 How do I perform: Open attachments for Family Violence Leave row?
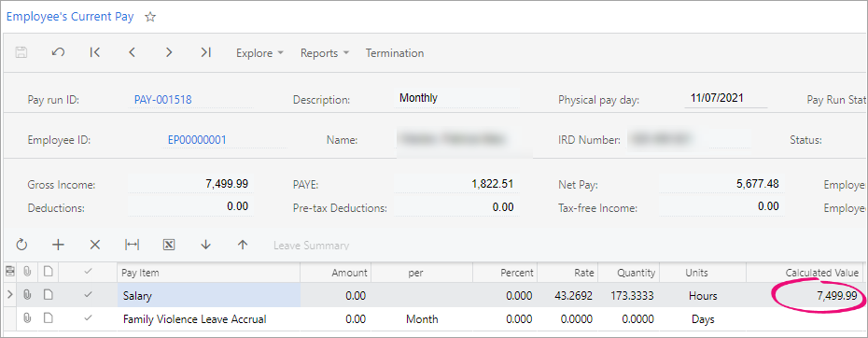pyautogui.click(x=26, y=318)
